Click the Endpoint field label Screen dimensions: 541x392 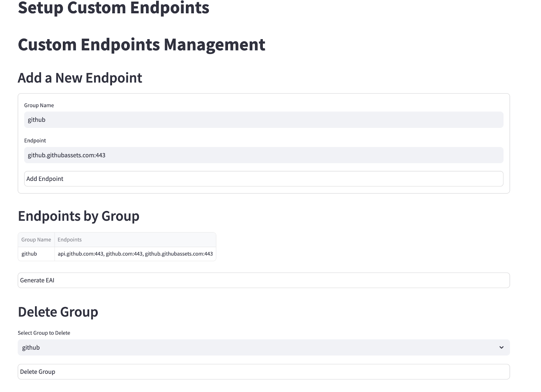(35, 140)
